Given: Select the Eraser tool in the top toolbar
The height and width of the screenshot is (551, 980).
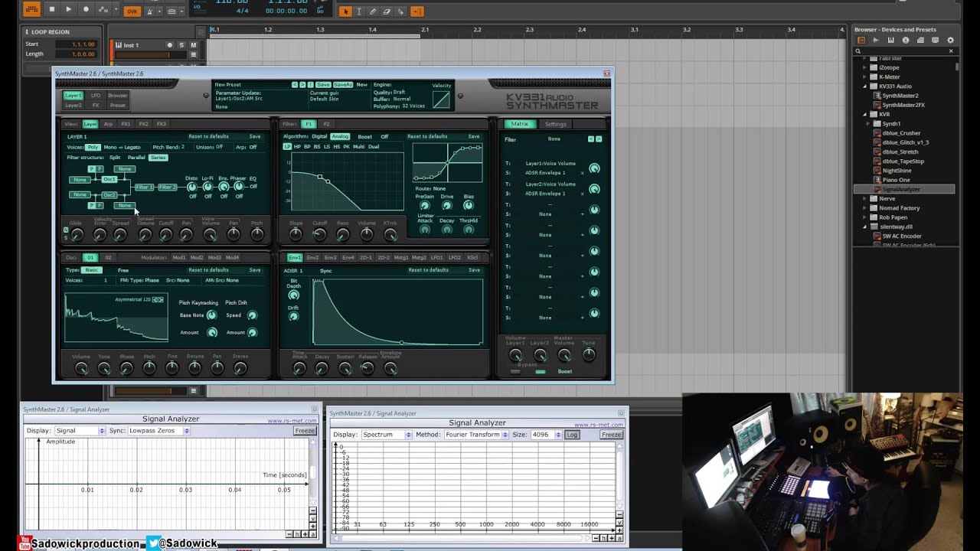Looking at the screenshot, I should pyautogui.click(x=387, y=11).
